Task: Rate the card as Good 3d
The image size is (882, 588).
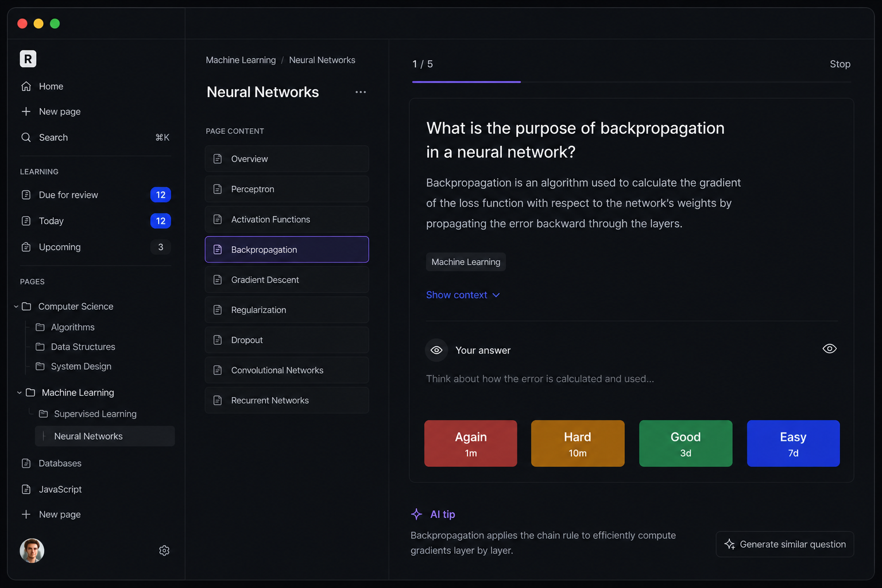Action: [x=686, y=443]
